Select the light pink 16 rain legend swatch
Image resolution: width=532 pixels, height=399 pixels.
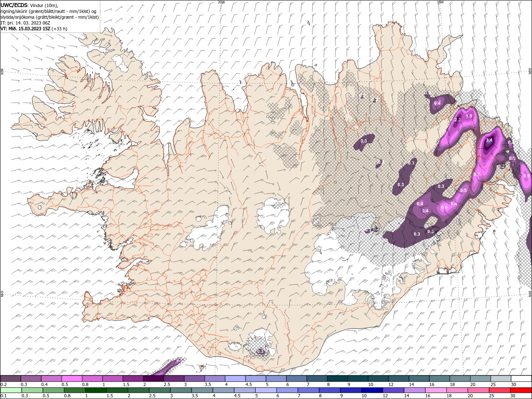click(436, 390)
